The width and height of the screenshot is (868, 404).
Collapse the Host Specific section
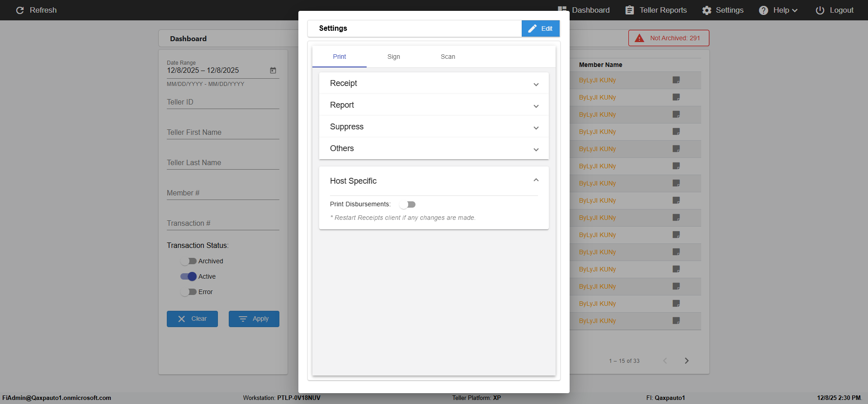[x=434, y=181]
